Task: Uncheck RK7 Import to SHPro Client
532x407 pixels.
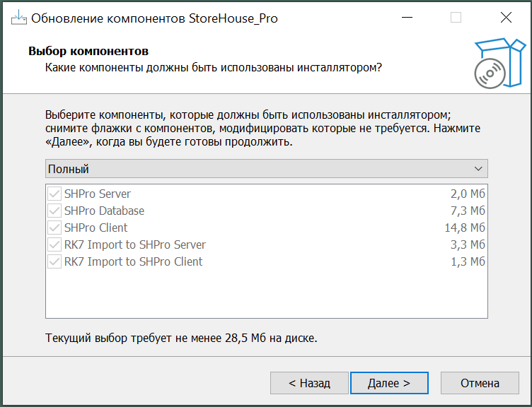Action: pyautogui.click(x=54, y=261)
